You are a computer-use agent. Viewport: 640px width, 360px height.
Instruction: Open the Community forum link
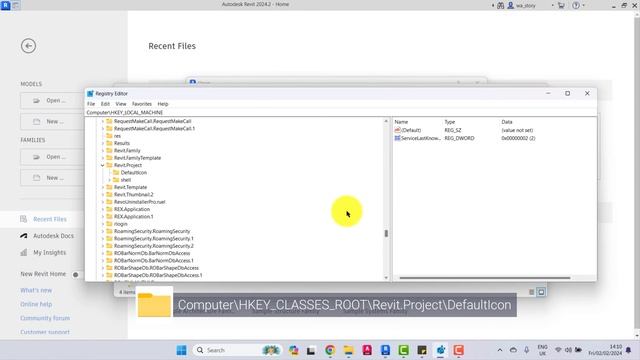click(x=45, y=318)
